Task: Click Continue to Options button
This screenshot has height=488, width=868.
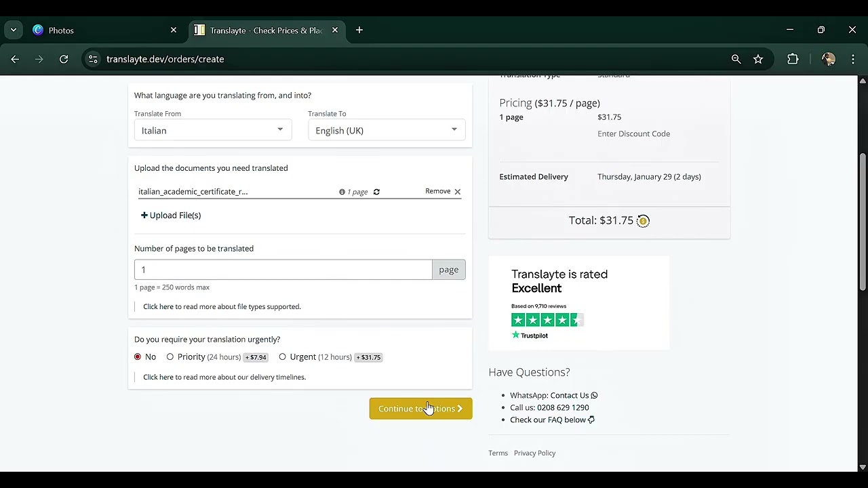Action: coord(420,408)
